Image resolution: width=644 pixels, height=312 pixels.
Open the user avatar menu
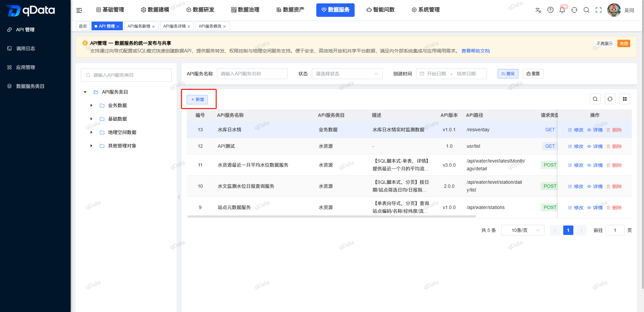tap(614, 10)
